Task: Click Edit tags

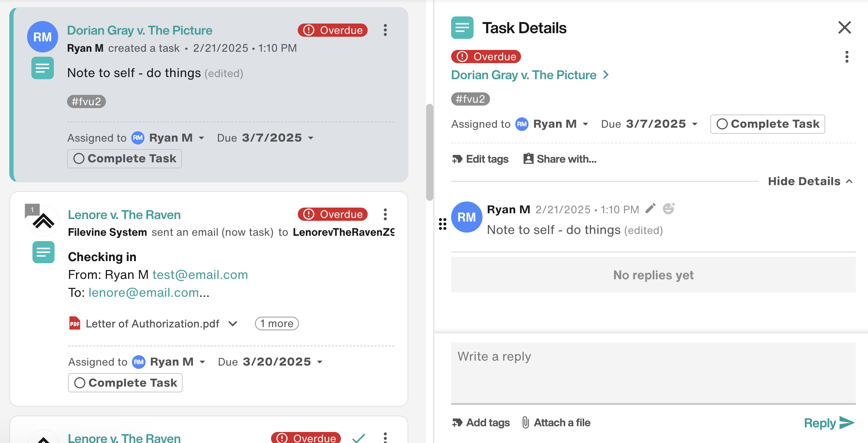Action: [x=480, y=159]
